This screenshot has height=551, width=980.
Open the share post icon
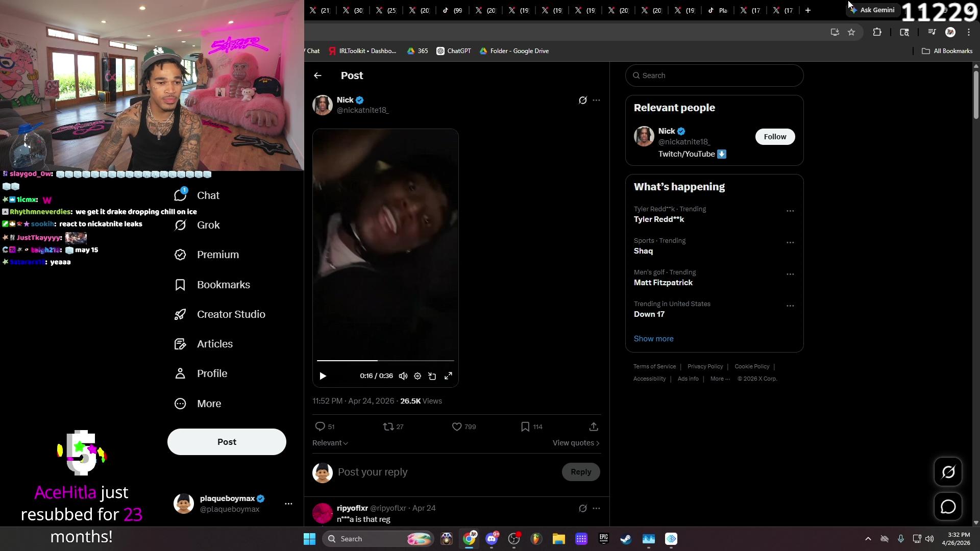point(594,427)
